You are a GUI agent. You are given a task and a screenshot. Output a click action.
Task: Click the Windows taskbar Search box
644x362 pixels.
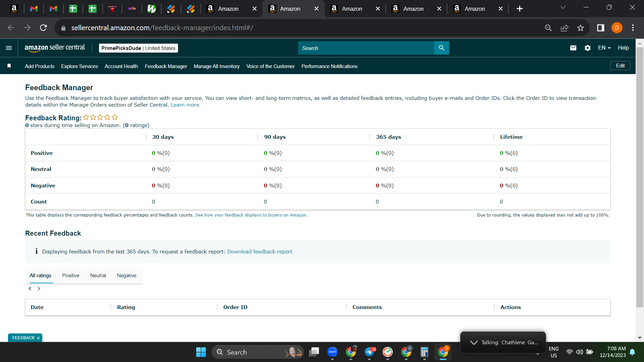coord(258,352)
